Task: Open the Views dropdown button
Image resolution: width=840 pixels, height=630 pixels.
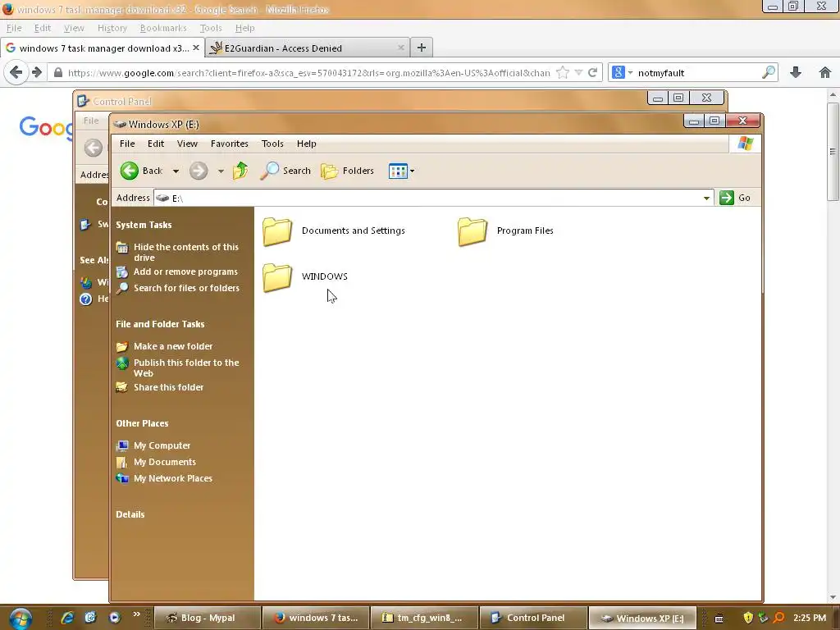Action: [401, 171]
